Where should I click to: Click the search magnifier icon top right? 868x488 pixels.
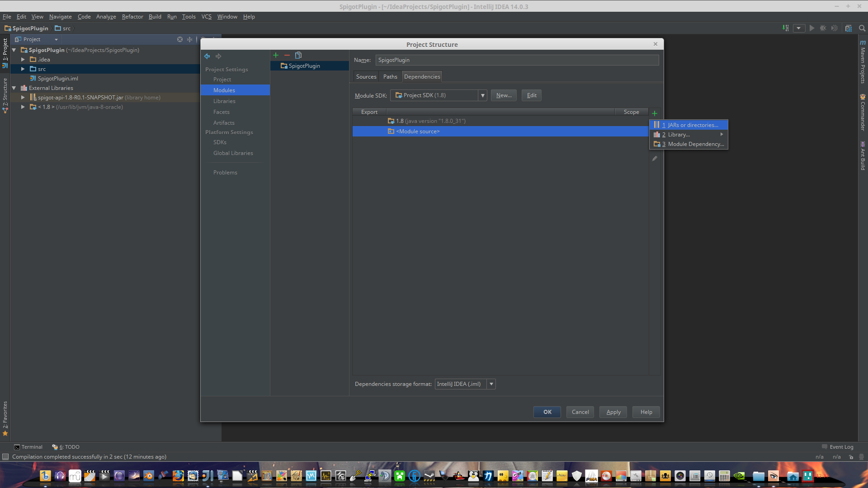pyautogui.click(x=862, y=28)
